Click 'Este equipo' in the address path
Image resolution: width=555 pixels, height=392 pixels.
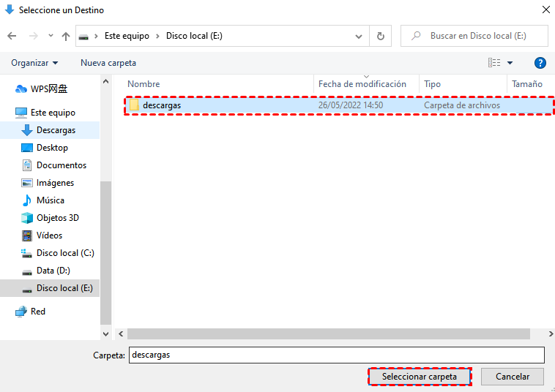[x=127, y=36]
